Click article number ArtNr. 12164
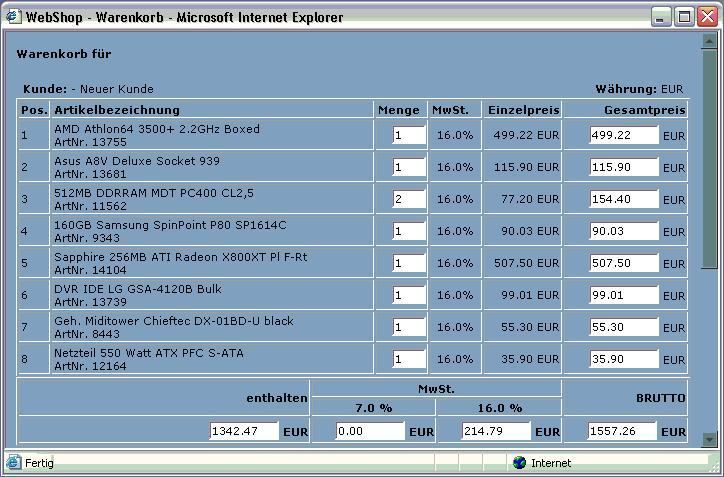The height and width of the screenshot is (477, 724). coord(90,366)
